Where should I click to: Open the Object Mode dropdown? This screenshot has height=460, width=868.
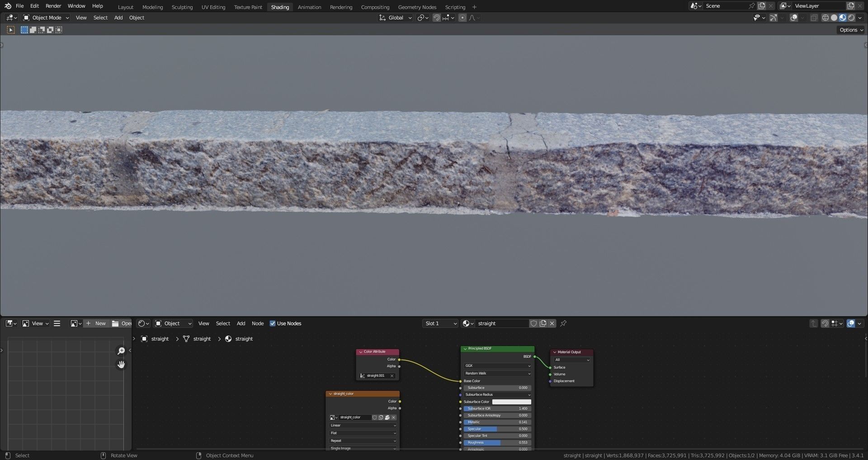coord(46,18)
